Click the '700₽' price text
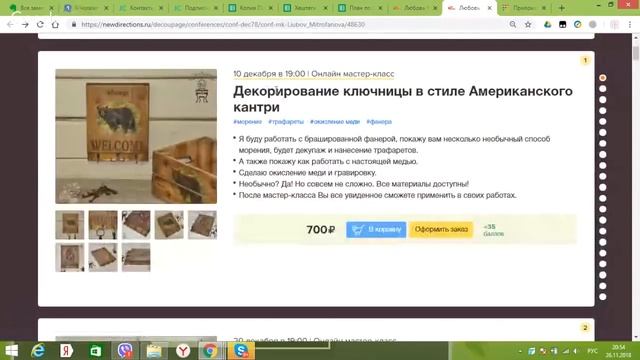640x360 pixels. (320, 230)
